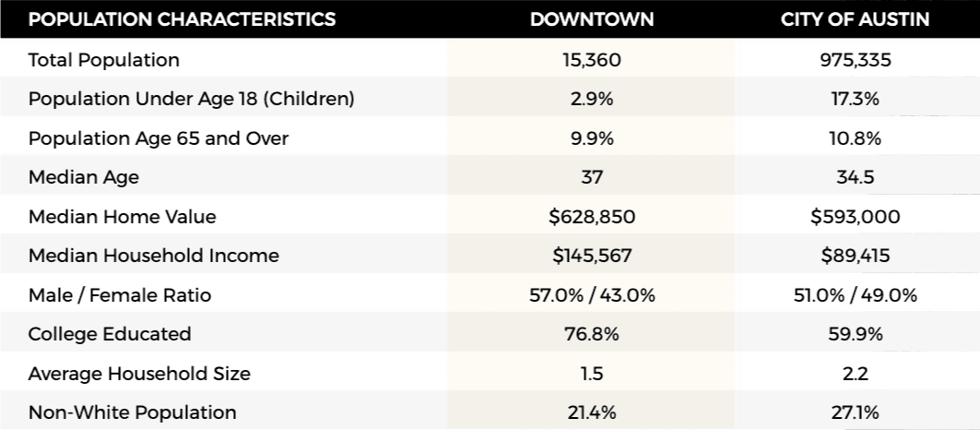
Task: Select Population Under Age 18 row label
Action: pos(192,99)
